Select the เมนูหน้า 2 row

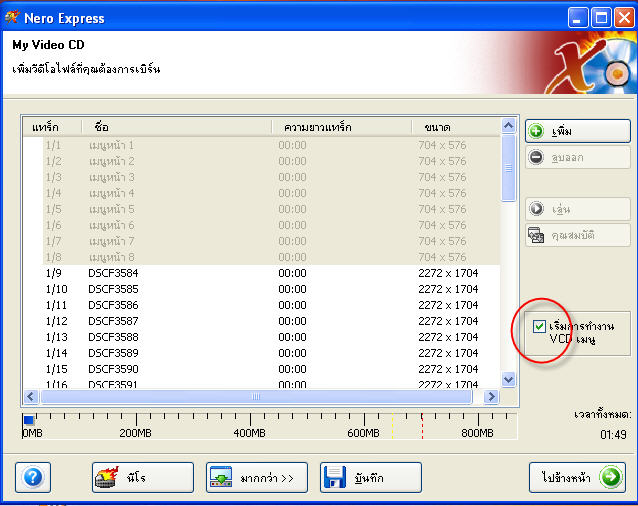(261, 161)
